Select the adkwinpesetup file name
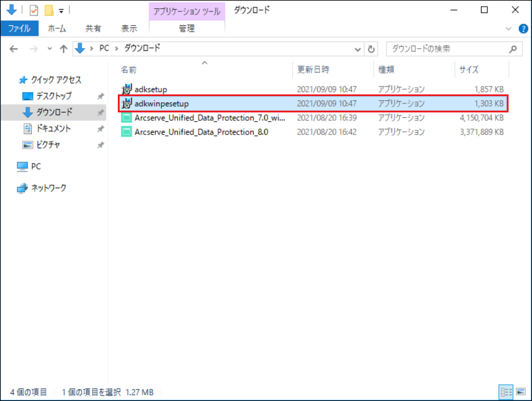 pyautogui.click(x=162, y=104)
